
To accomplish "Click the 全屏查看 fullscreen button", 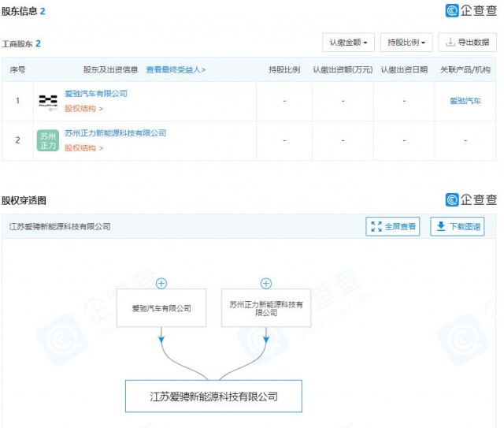I will 393,226.
